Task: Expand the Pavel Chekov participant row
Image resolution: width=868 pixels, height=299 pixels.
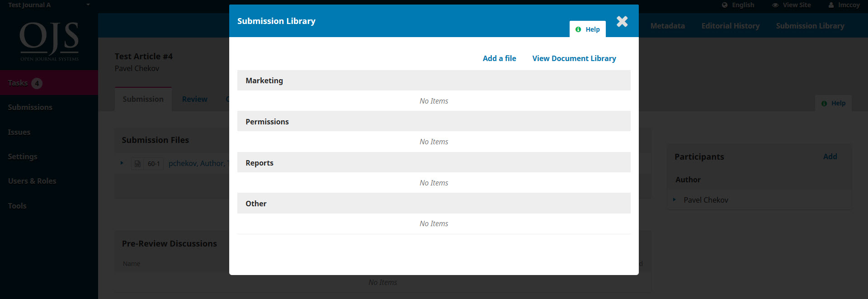Action: [674, 199]
